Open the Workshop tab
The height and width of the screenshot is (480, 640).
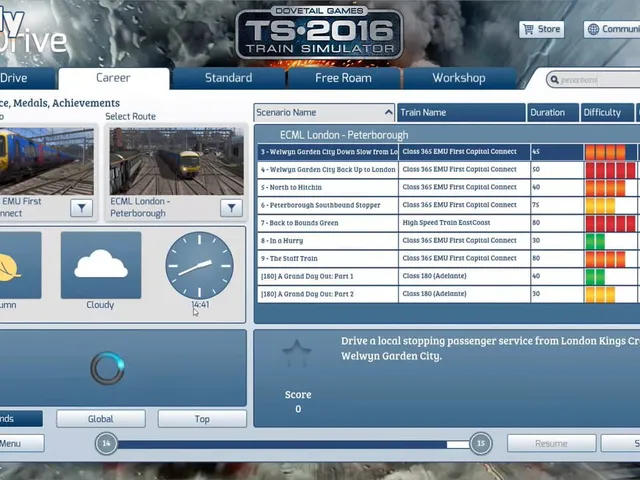[x=459, y=78]
